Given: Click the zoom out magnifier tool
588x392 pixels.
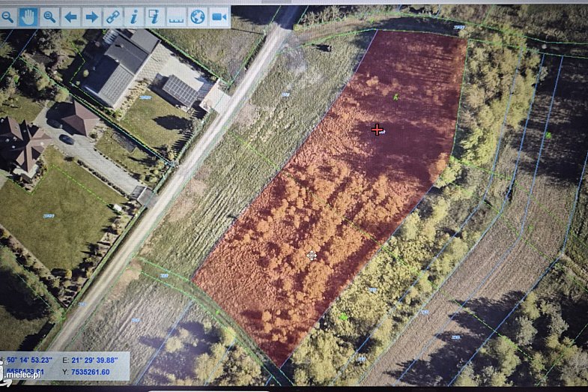Looking at the screenshot, I should [x=7, y=16].
